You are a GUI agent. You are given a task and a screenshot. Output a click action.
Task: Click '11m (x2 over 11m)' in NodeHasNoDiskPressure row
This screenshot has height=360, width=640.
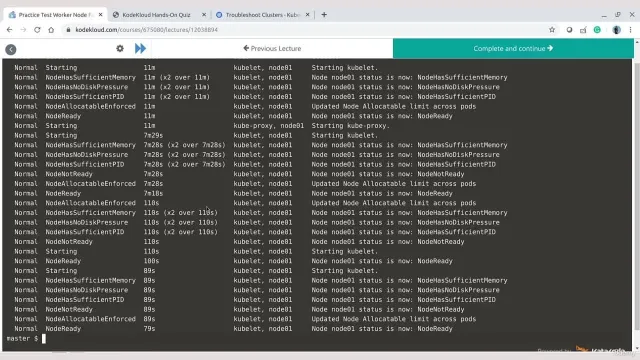[x=176, y=87]
